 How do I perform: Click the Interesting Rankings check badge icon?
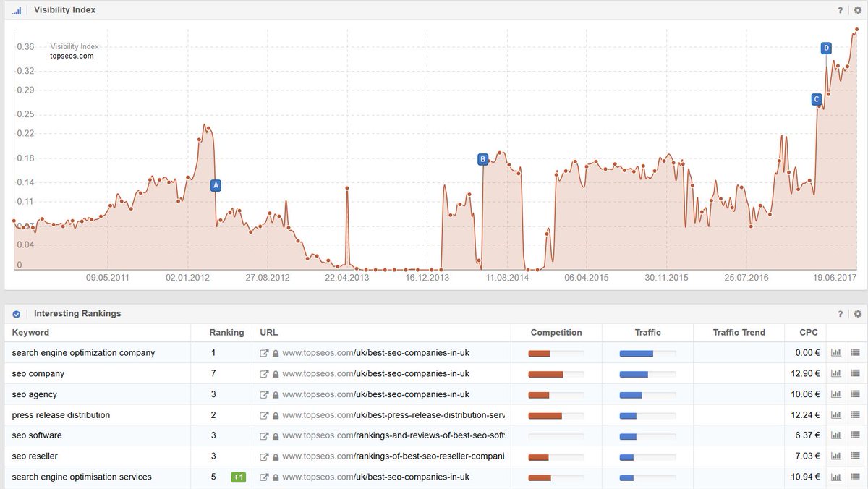pyautogui.click(x=16, y=314)
